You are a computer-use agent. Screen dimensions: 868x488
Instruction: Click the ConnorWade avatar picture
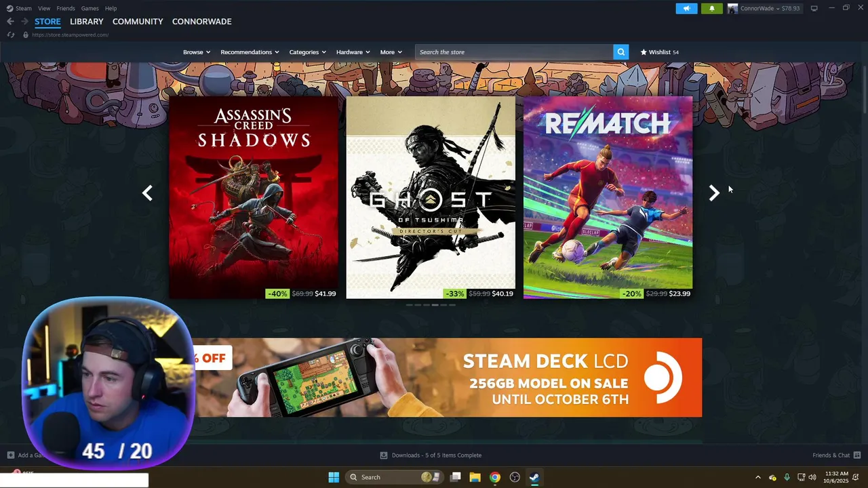732,8
